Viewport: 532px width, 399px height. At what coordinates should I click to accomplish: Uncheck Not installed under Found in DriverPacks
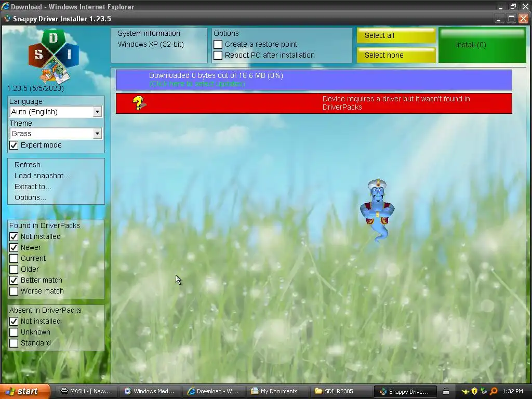(x=14, y=236)
